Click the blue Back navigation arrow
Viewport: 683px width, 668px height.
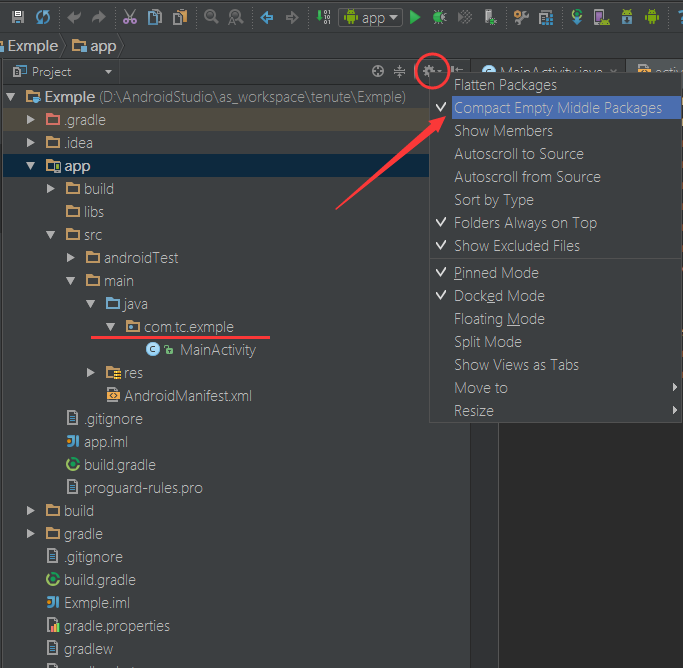tap(267, 17)
